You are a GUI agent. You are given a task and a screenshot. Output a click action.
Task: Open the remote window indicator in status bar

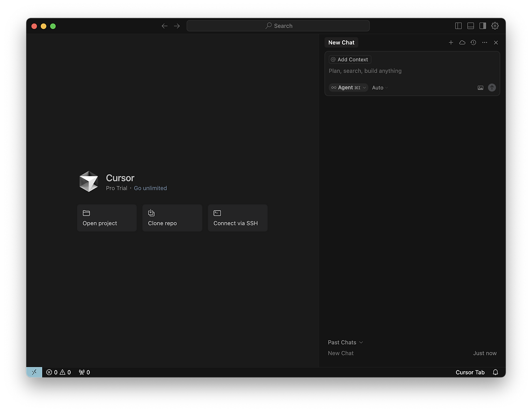click(x=34, y=372)
